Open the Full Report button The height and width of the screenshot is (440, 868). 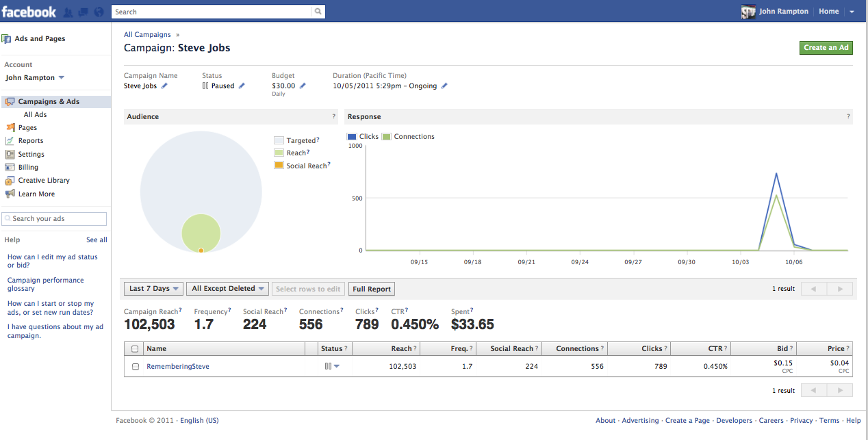[x=372, y=289]
